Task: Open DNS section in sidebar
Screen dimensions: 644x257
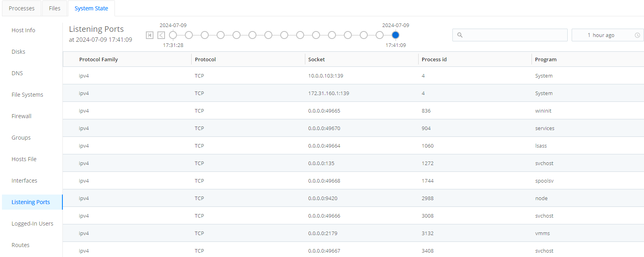Action: click(x=17, y=73)
